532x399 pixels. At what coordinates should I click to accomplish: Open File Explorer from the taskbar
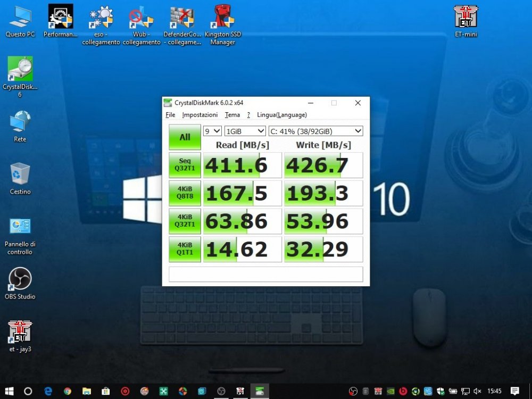click(87, 391)
